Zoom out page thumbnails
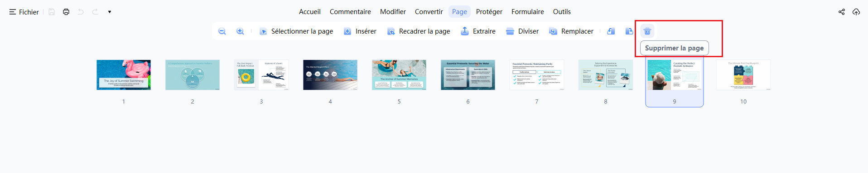 click(x=222, y=31)
